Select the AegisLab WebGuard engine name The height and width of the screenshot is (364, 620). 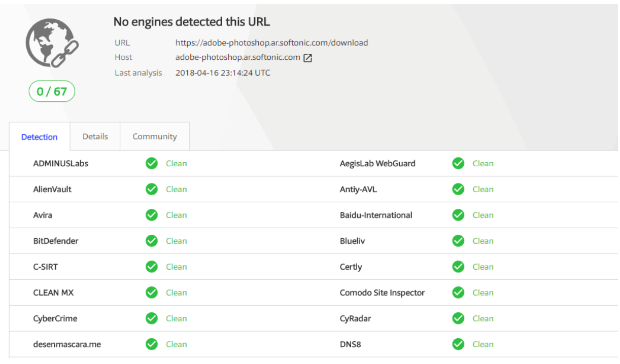[x=377, y=163]
